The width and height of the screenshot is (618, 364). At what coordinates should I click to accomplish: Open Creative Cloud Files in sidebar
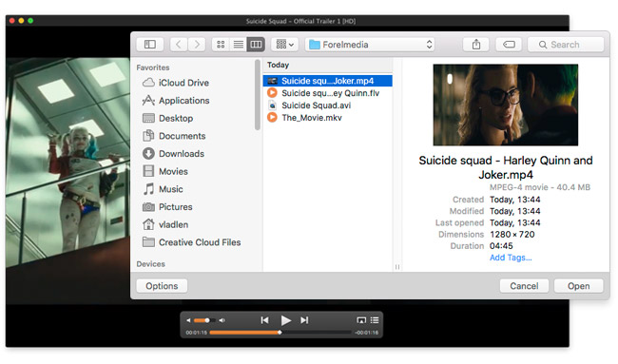191,242
